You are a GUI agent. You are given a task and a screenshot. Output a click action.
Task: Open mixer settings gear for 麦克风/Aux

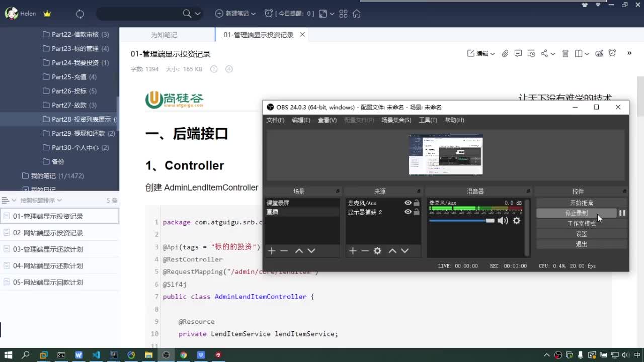517,221
